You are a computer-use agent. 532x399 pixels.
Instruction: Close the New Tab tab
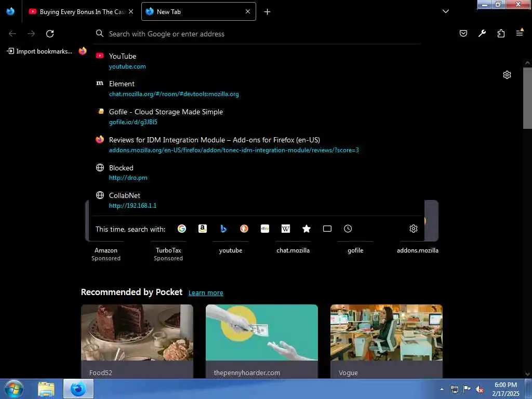tap(248, 11)
